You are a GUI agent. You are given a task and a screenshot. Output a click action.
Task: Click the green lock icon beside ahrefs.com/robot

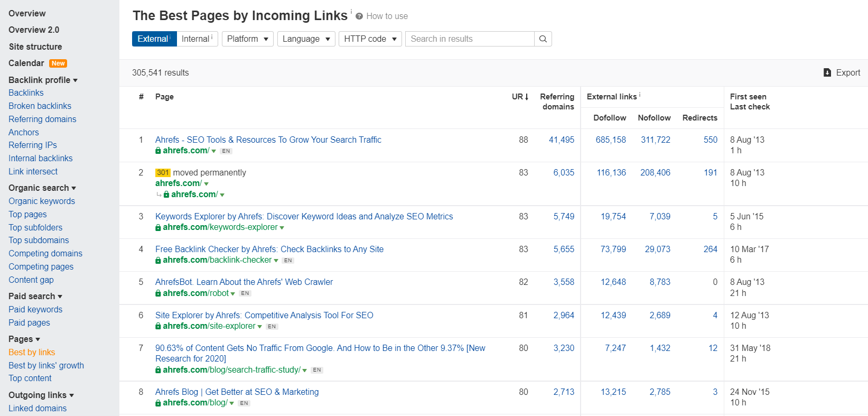[158, 293]
